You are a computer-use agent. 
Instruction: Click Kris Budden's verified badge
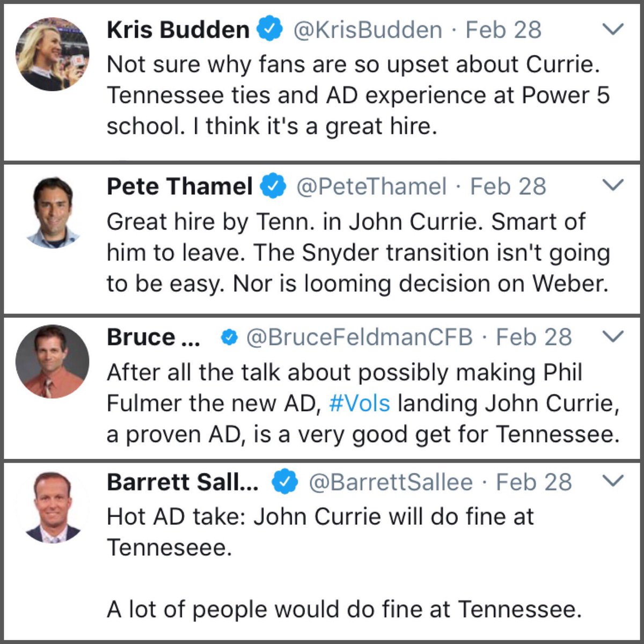click(270, 30)
